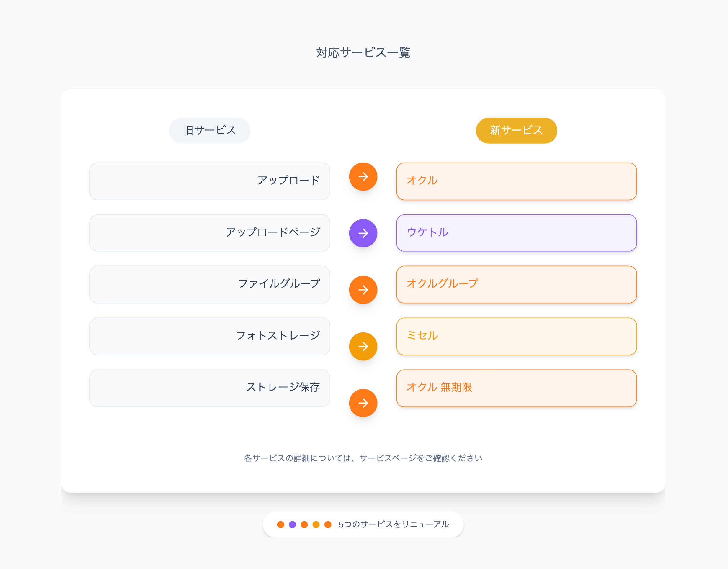The height and width of the screenshot is (569, 728).
Task: Select the 旧サービス header pill
Action: [210, 130]
